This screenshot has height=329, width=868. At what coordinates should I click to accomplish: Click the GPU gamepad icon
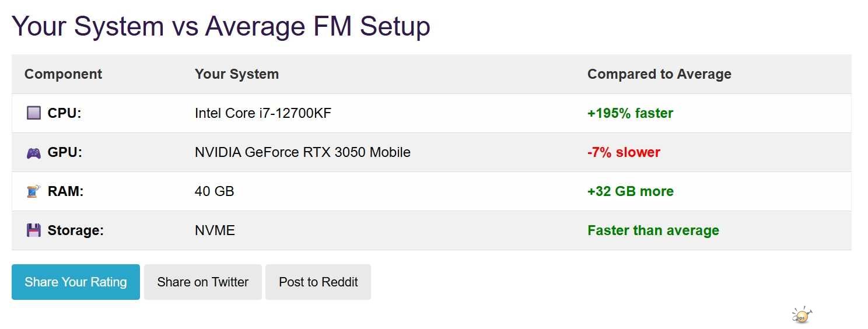click(x=34, y=153)
